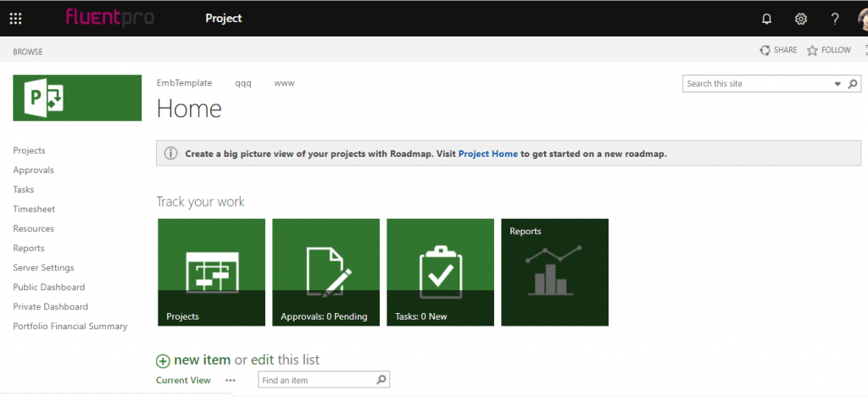Viewport: 868px width, 397px height.
Task: Open the EmbTemplate navigation link
Action: (184, 83)
